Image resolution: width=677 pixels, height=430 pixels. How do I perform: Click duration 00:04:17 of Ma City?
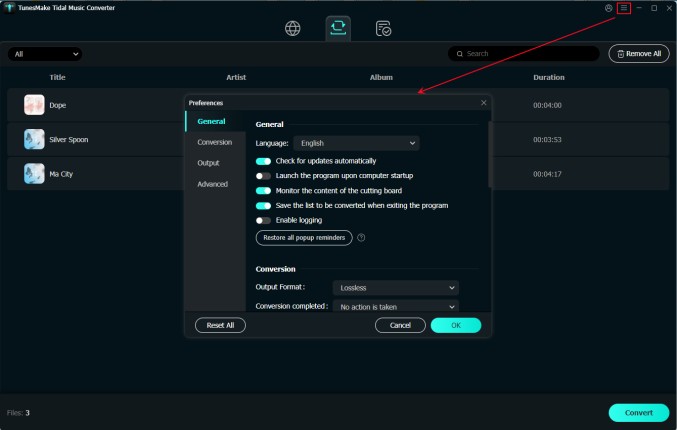pyautogui.click(x=547, y=174)
